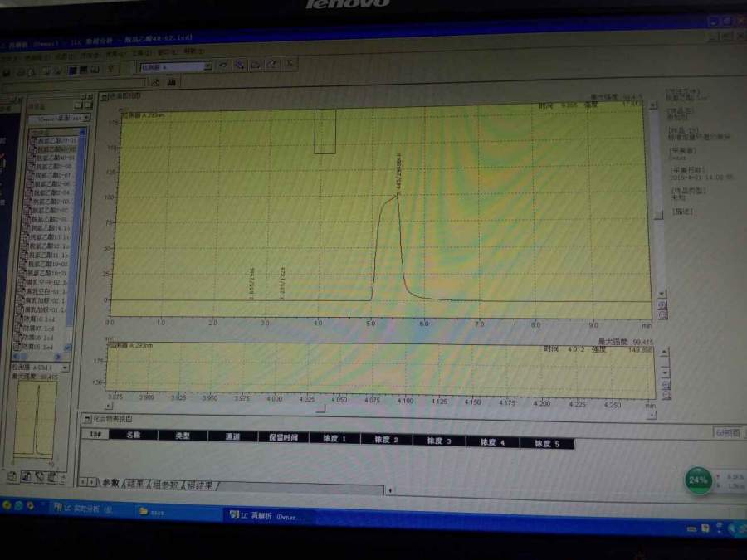
Task: Click the 浓度 5 column header
Action: point(547,444)
